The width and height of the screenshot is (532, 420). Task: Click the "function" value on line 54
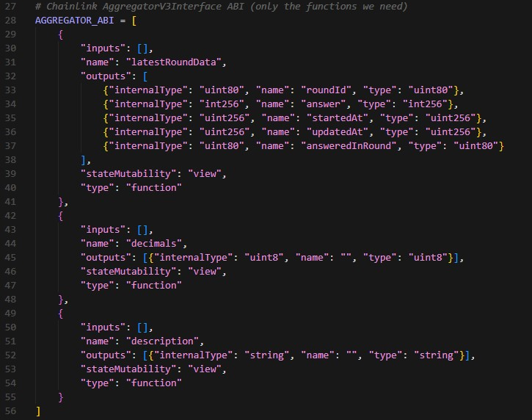coord(153,383)
